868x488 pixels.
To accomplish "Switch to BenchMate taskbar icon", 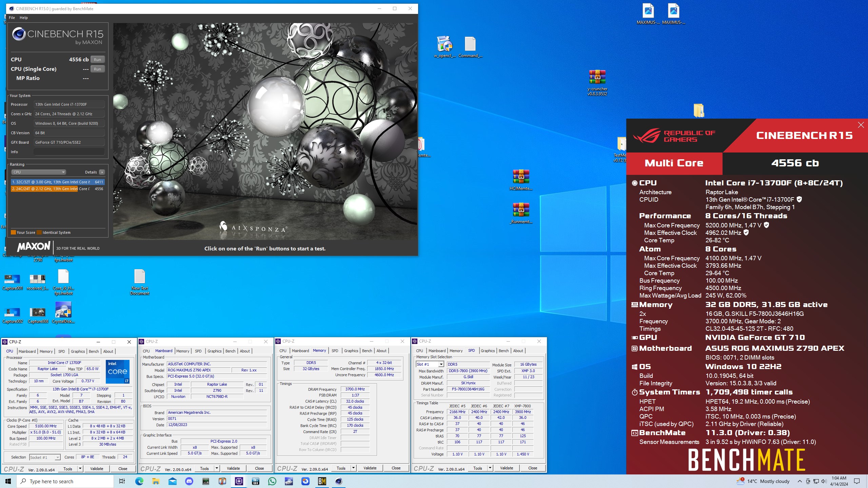I will (322, 481).
